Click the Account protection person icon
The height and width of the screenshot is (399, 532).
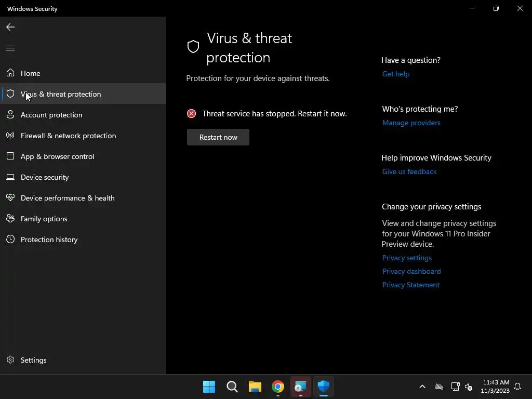(10, 114)
